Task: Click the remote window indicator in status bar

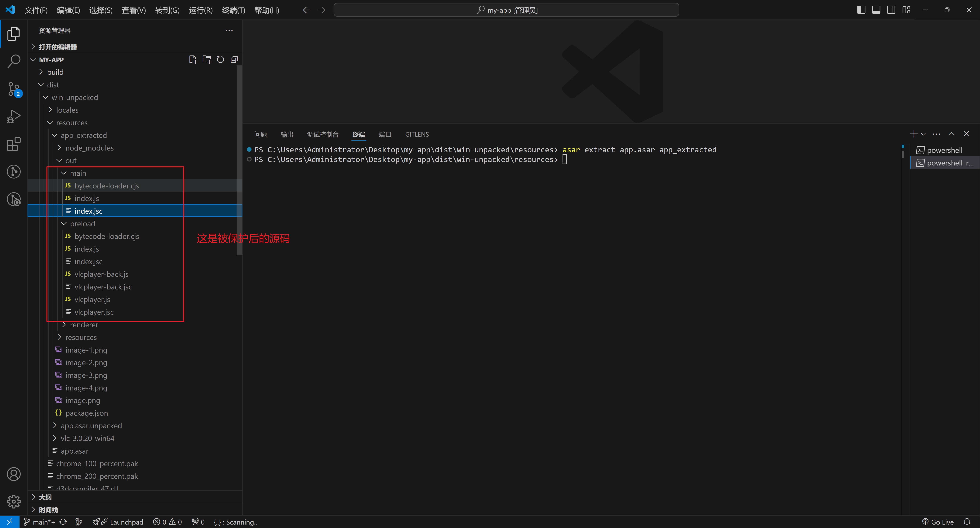Action: [x=10, y=522]
